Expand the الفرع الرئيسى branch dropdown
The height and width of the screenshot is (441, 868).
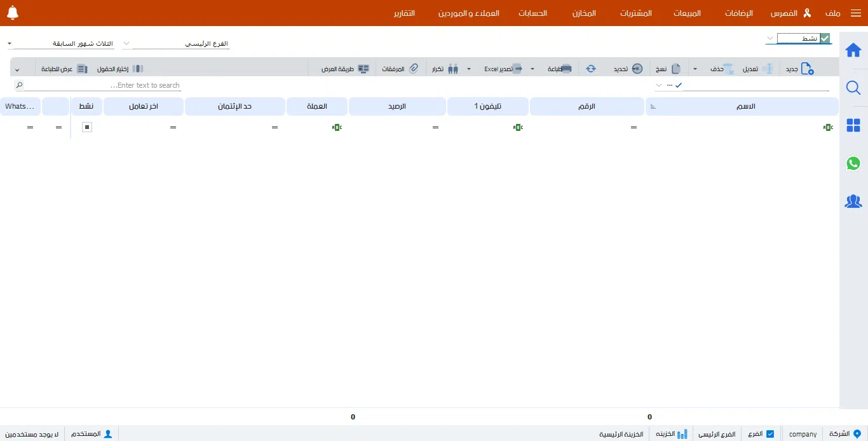[x=126, y=44]
